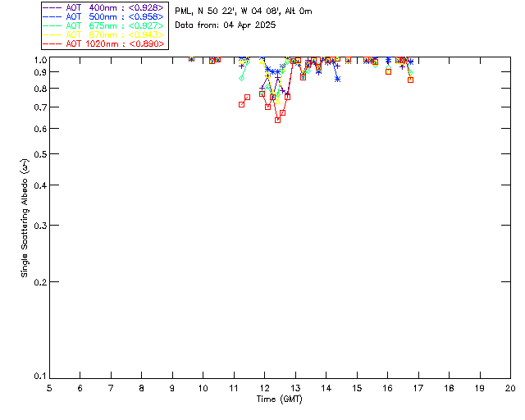525x420 pixels.
Task: Click the x-axis tick label 10
Action: click(x=203, y=388)
